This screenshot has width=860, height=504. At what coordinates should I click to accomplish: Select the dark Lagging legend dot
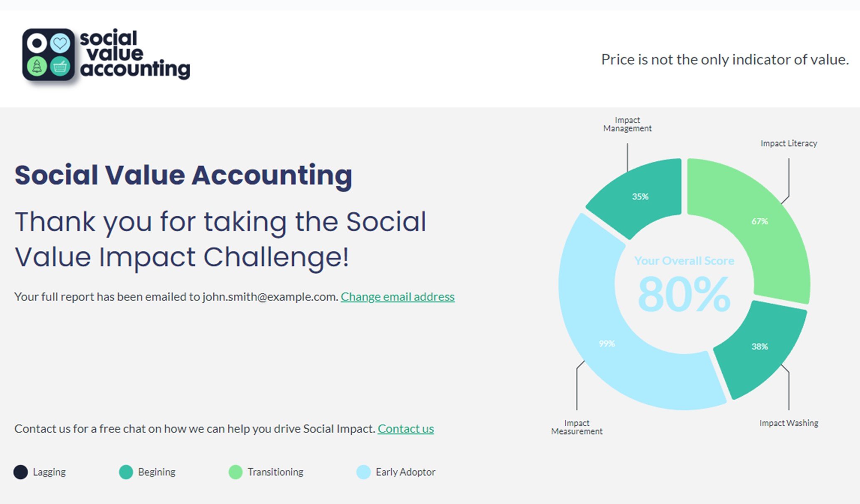(20, 472)
